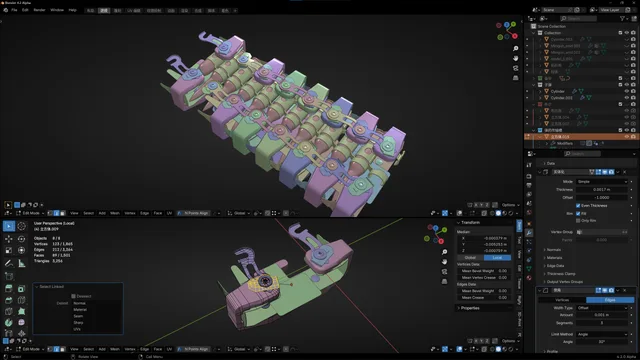Enable the Only Rim checkbox

coord(578,220)
